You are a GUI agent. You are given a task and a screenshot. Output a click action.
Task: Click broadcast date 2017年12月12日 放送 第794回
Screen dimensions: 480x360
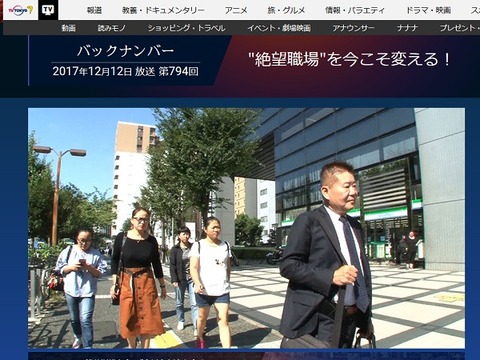[x=125, y=71]
